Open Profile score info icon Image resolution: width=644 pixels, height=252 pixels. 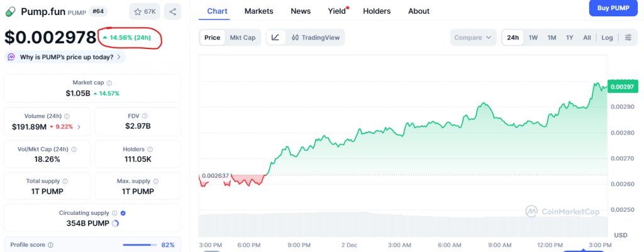[50, 245]
